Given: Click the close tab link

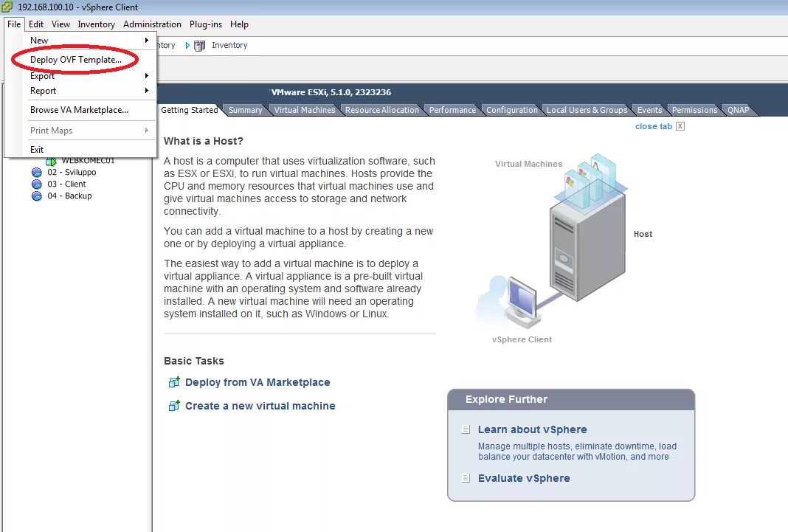Looking at the screenshot, I should coord(653,127).
